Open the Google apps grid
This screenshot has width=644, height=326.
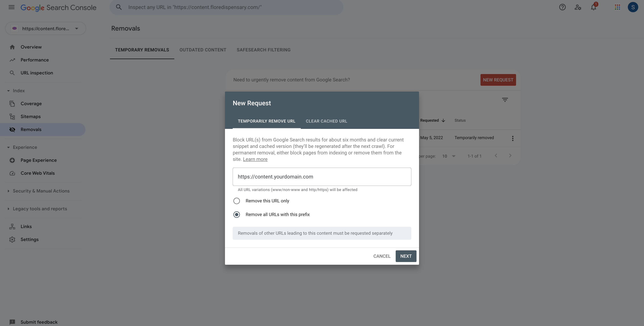[x=617, y=7]
